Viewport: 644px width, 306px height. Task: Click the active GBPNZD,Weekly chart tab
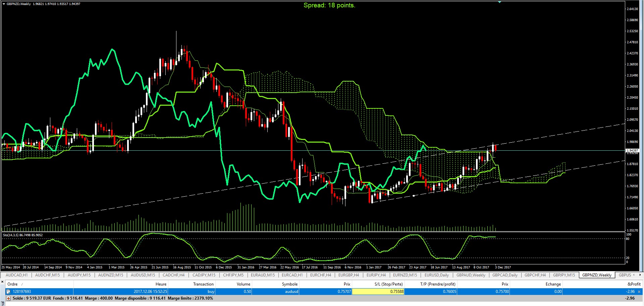tap(597, 275)
